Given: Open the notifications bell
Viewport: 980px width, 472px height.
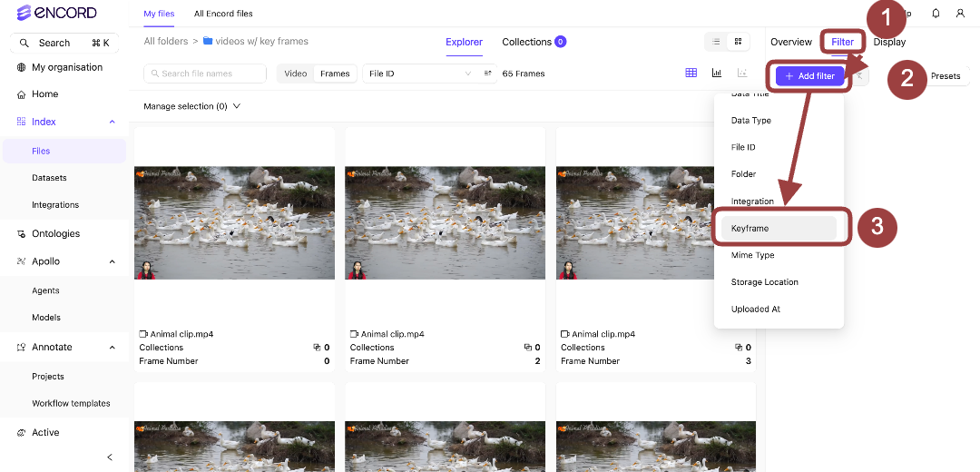Looking at the screenshot, I should pos(936,13).
